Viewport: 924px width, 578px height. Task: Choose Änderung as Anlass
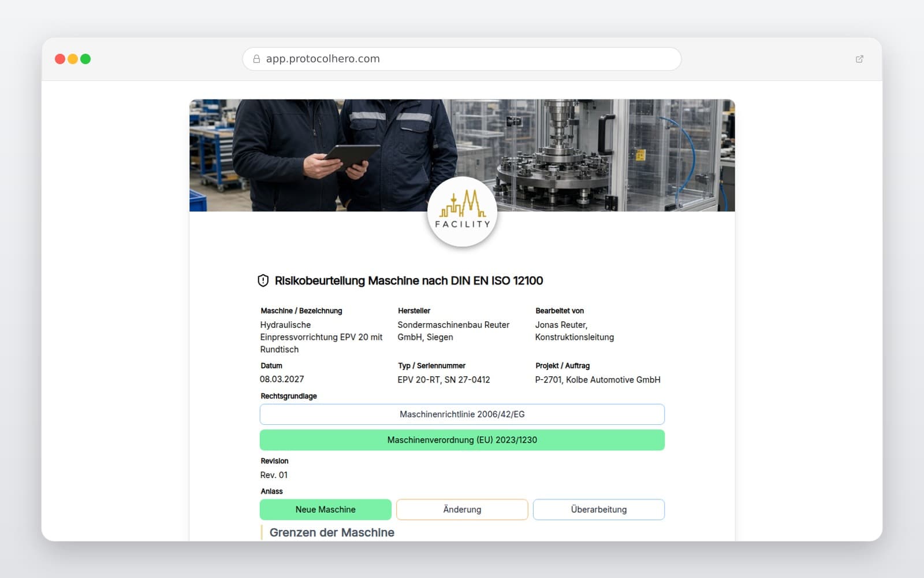tap(462, 510)
